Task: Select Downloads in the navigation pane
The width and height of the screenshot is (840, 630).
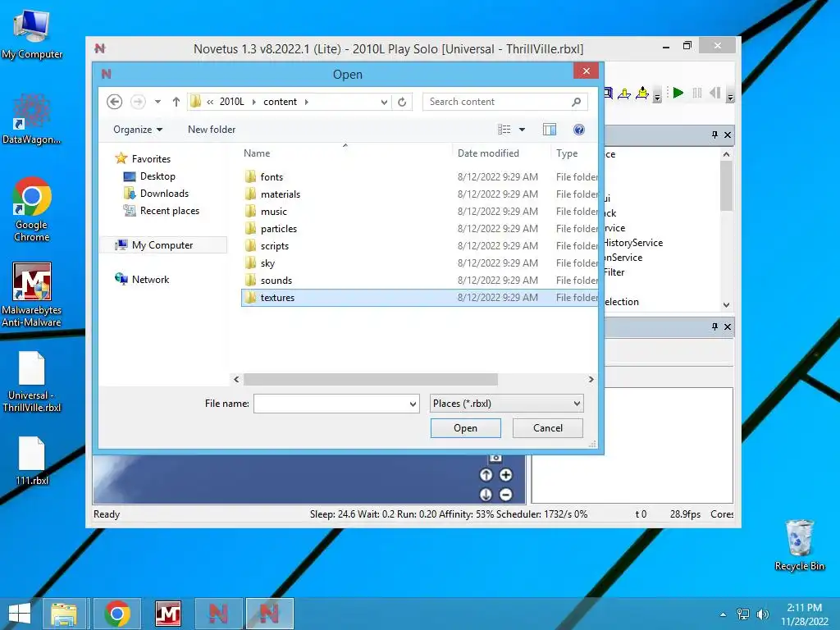Action: pos(164,194)
